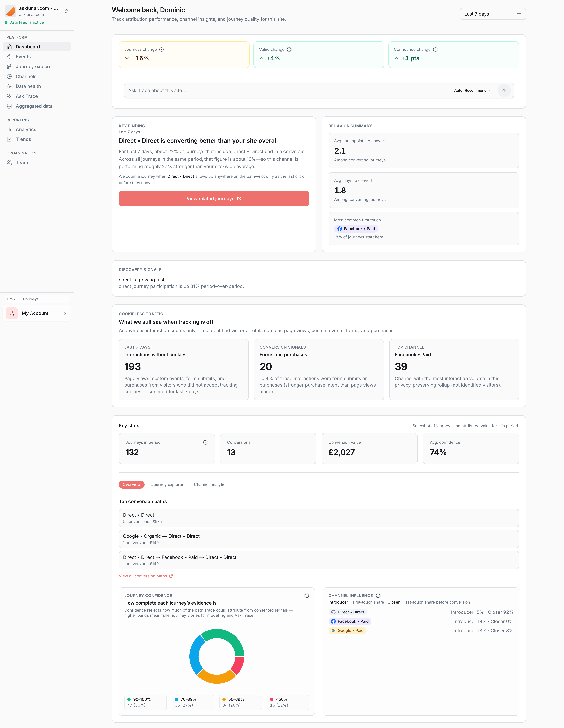The height and width of the screenshot is (728, 564).
Task: Click the View related journeys button
Action: tap(214, 199)
